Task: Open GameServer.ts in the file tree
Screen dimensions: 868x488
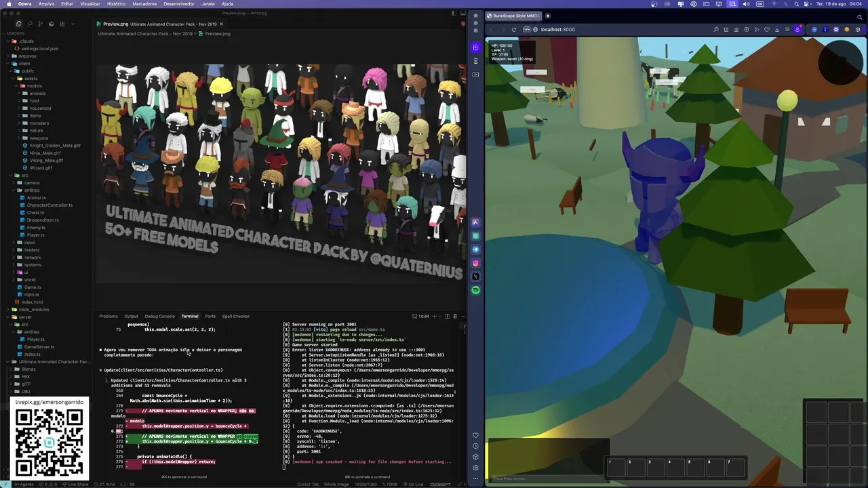Action: [39, 347]
